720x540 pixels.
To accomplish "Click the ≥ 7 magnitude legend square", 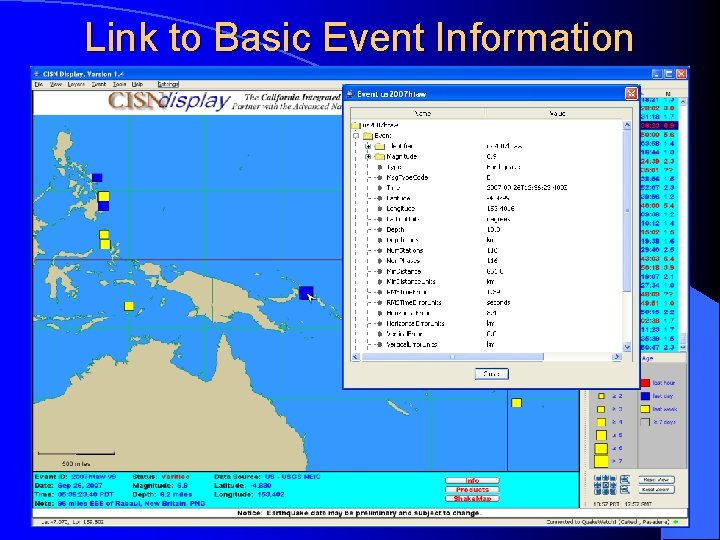I will [601, 461].
